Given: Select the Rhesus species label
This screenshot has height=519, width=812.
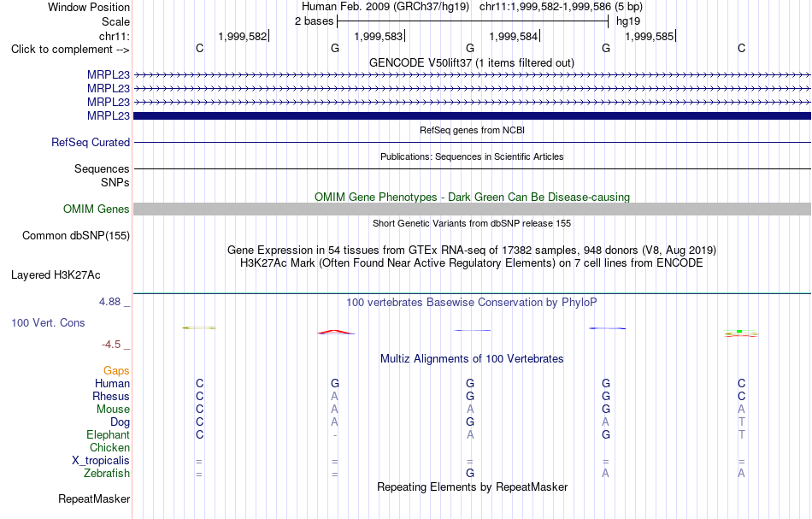Looking at the screenshot, I should [x=111, y=396].
